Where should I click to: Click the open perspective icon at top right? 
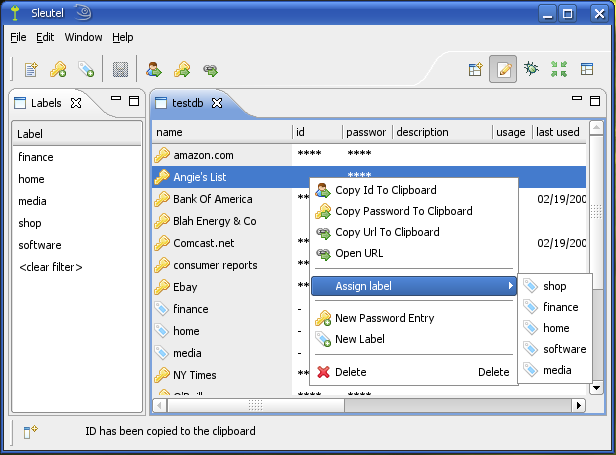point(476,70)
